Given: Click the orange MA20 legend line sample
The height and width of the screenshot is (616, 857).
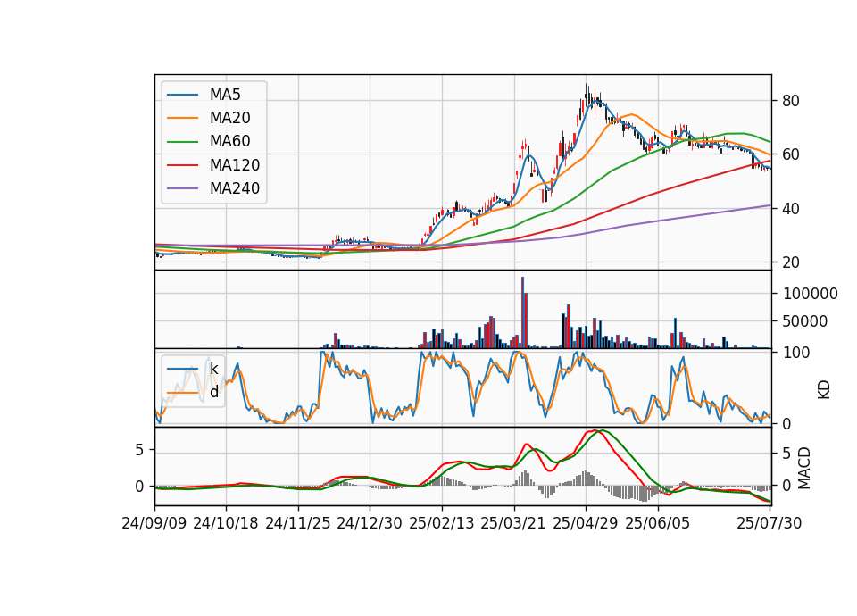Looking at the screenshot, I should pos(182,118).
